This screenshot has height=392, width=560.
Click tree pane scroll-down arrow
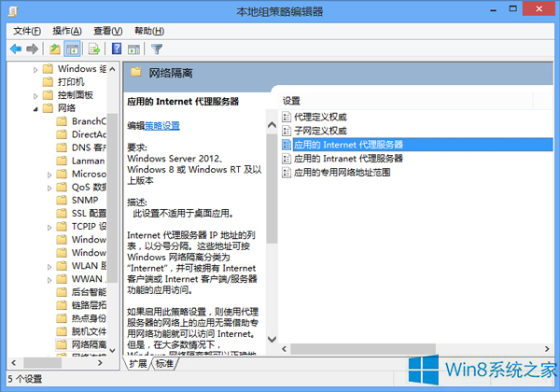pos(113,351)
